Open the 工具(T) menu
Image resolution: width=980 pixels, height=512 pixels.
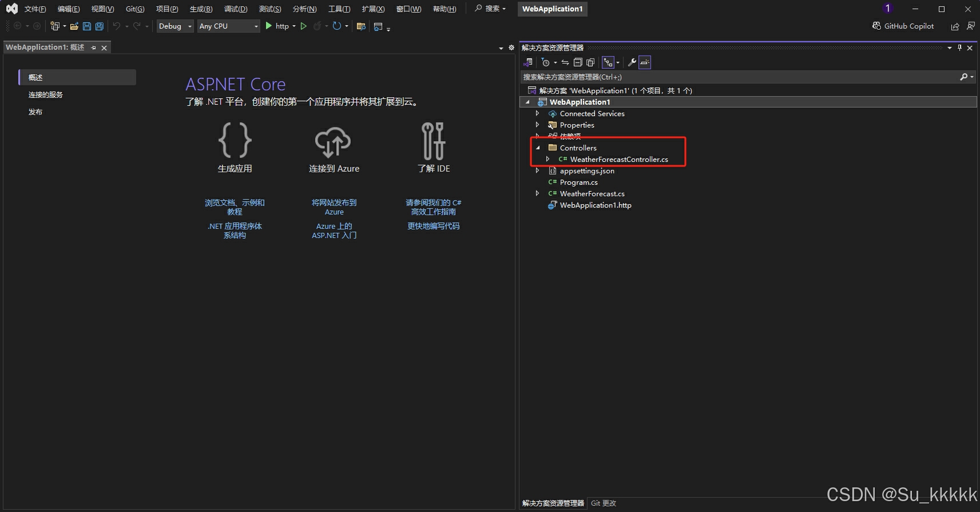pos(339,9)
